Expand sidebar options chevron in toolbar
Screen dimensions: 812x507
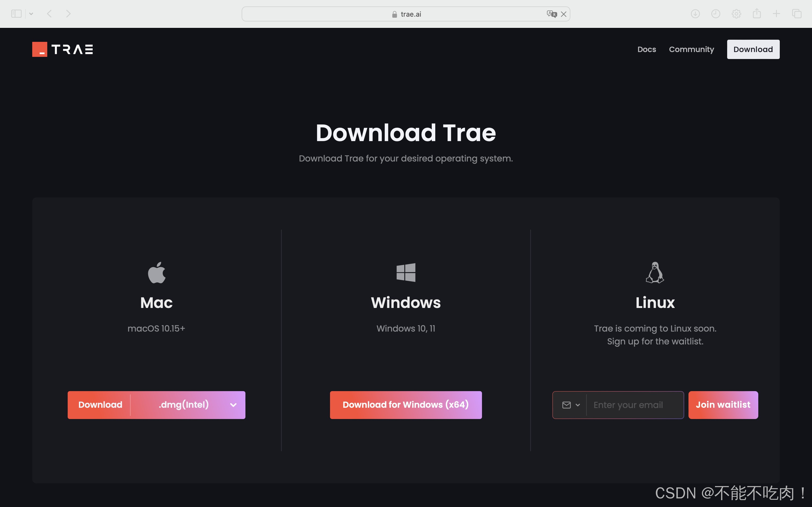click(31, 14)
